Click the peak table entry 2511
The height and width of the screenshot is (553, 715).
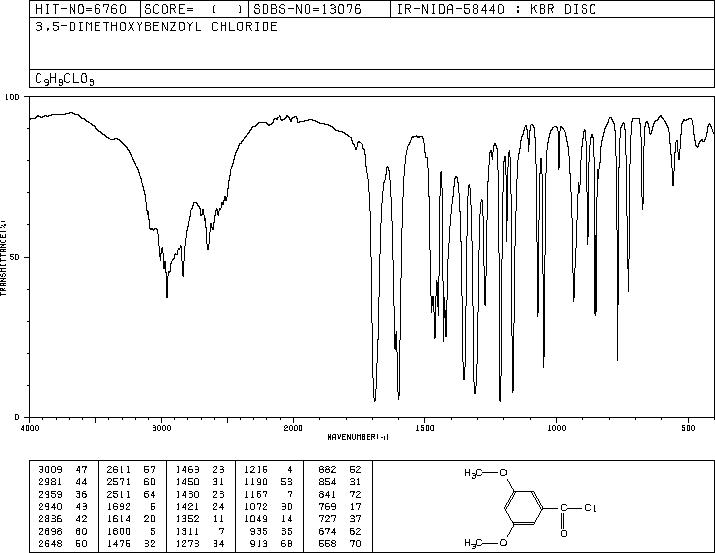(119, 494)
